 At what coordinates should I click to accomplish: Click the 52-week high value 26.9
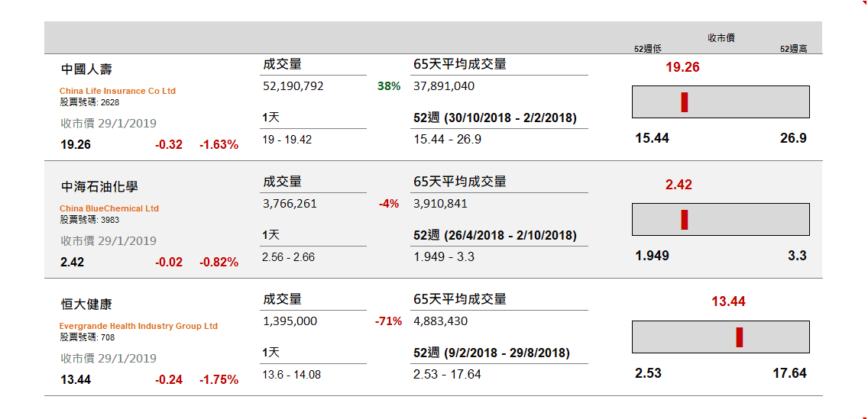pos(792,138)
